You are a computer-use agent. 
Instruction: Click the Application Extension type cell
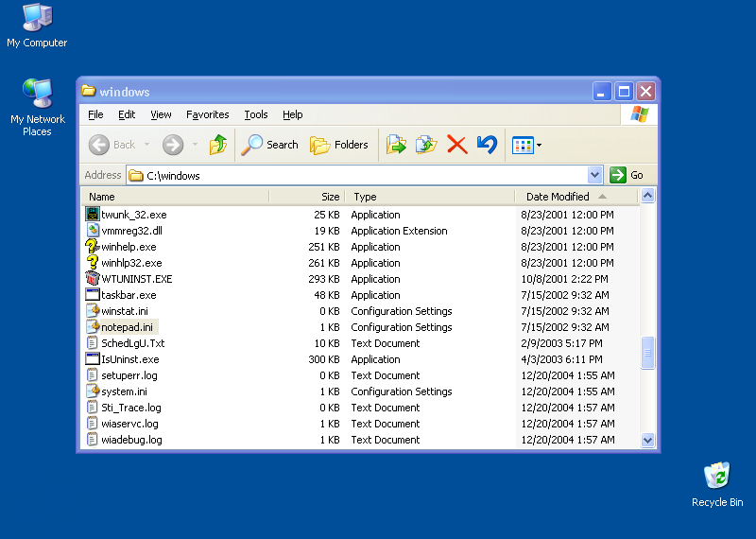point(399,231)
